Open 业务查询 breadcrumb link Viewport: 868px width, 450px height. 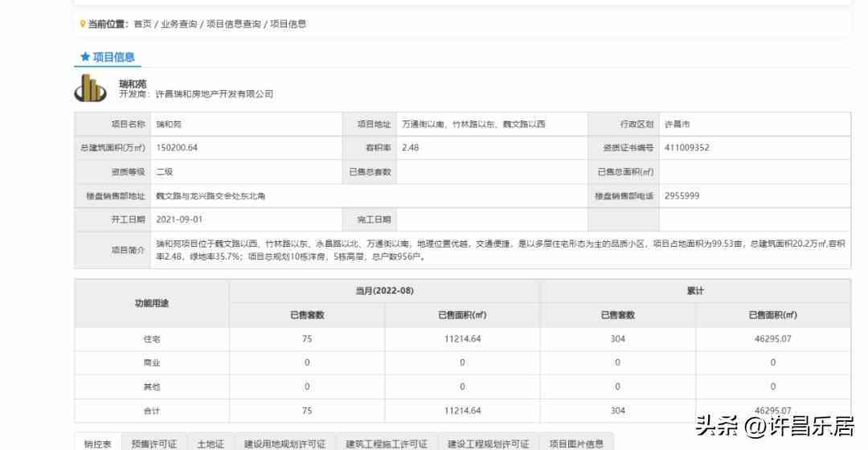[x=178, y=24]
